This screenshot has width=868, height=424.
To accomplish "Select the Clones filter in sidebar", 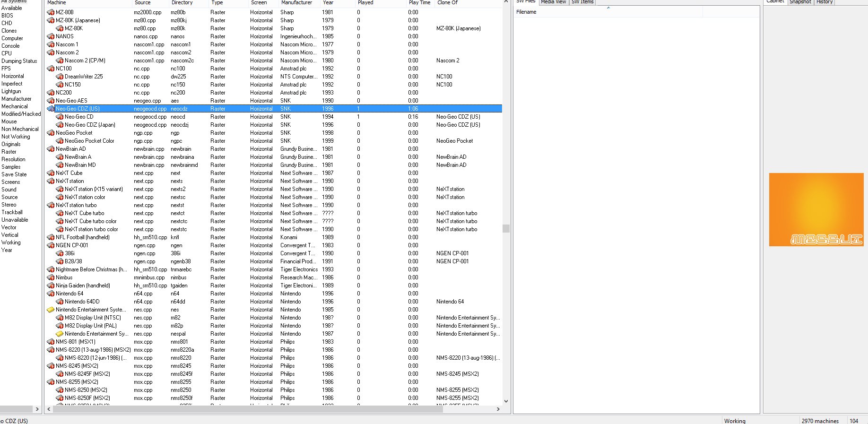I will [9, 31].
